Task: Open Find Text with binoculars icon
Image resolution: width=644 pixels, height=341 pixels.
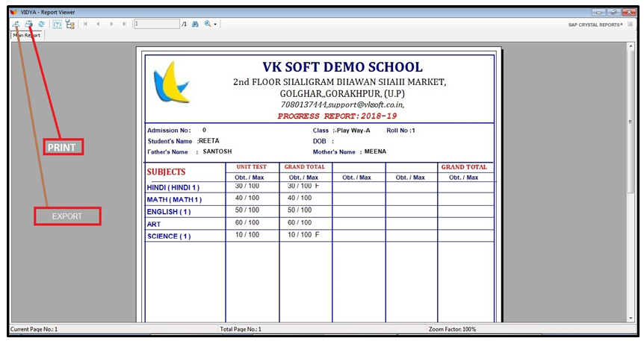Action: pyautogui.click(x=195, y=24)
